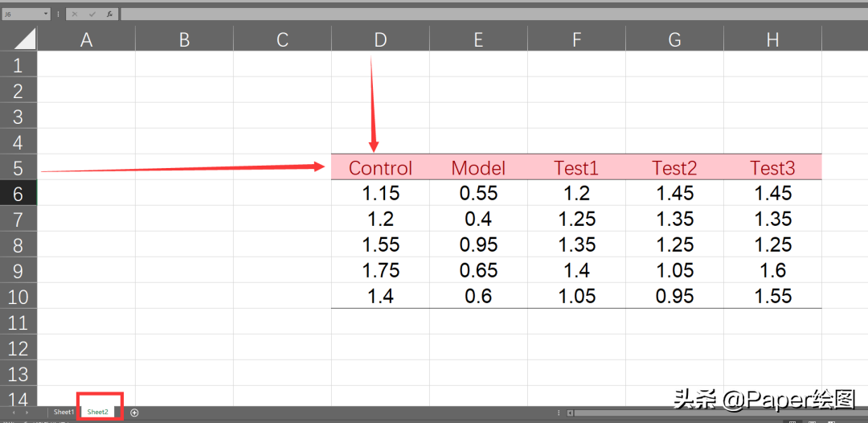This screenshot has width=868, height=423.
Task: Add a new sheet with plus icon
Action: [134, 413]
